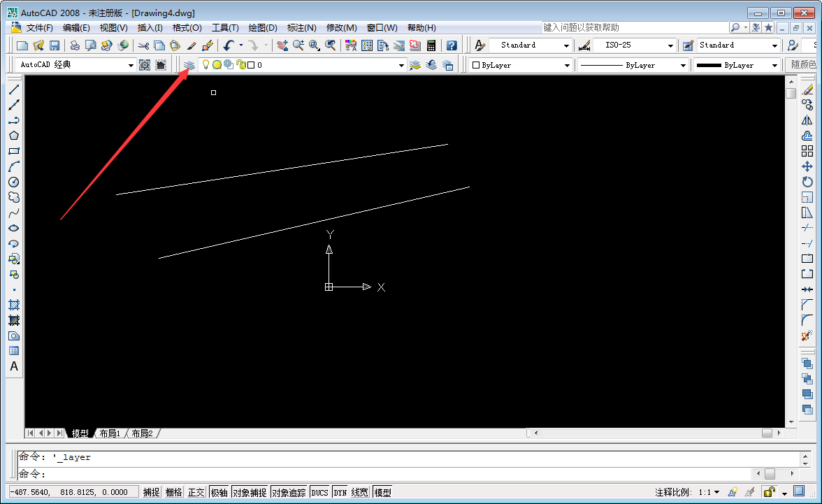822x504 pixels.
Task: Select the Rectangle drawing tool
Action: click(x=14, y=152)
